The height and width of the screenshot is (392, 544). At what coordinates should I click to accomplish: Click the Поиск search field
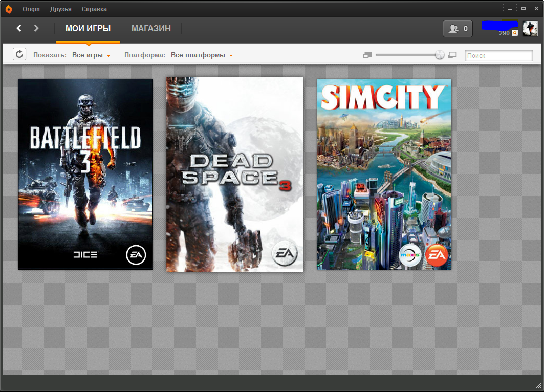498,56
